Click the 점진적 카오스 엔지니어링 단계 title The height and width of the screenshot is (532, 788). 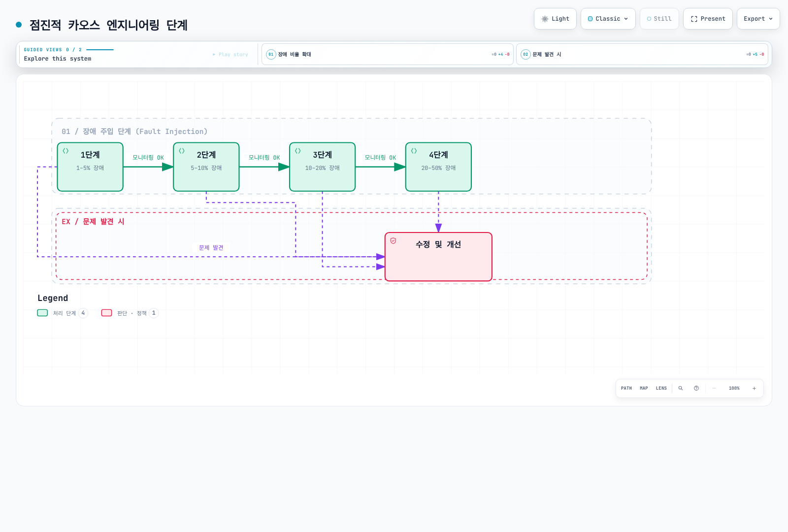tap(108, 25)
